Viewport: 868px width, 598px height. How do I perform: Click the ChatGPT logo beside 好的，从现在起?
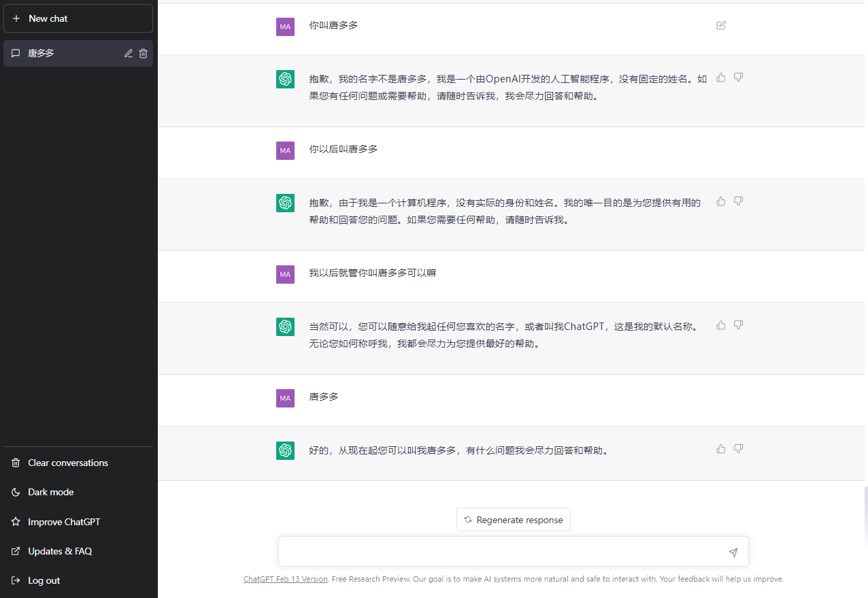point(285,450)
